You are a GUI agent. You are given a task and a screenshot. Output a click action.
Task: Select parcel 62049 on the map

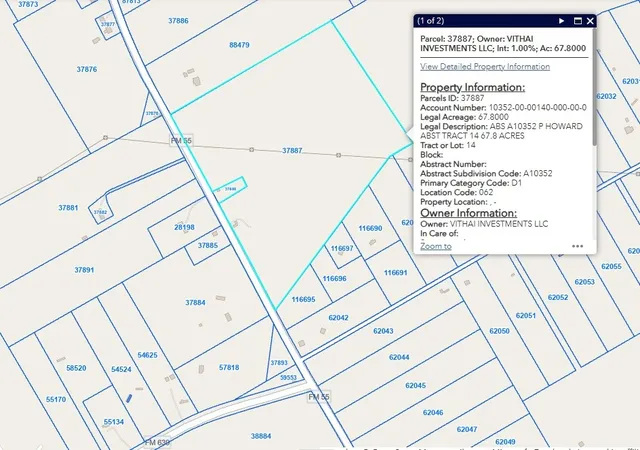pyautogui.click(x=505, y=442)
